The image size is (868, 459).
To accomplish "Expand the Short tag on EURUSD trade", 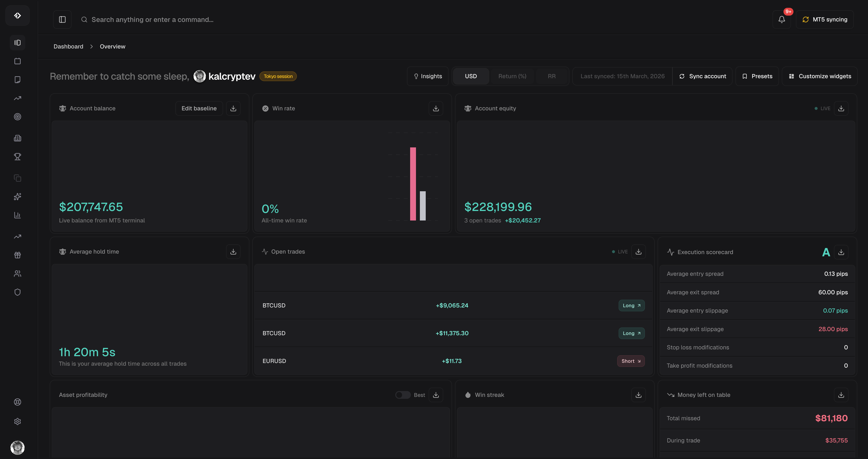I will pos(631,361).
